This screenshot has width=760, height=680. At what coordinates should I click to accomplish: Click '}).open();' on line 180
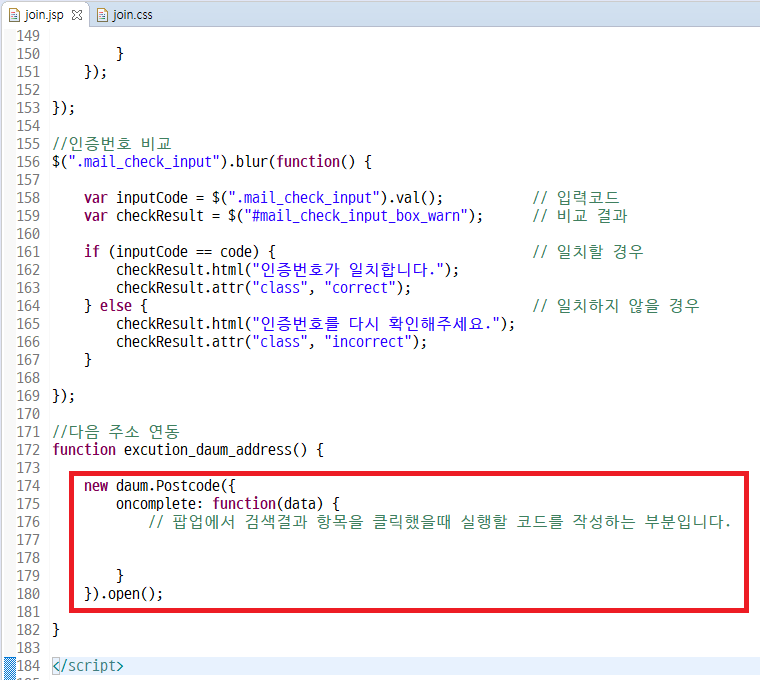(124, 594)
